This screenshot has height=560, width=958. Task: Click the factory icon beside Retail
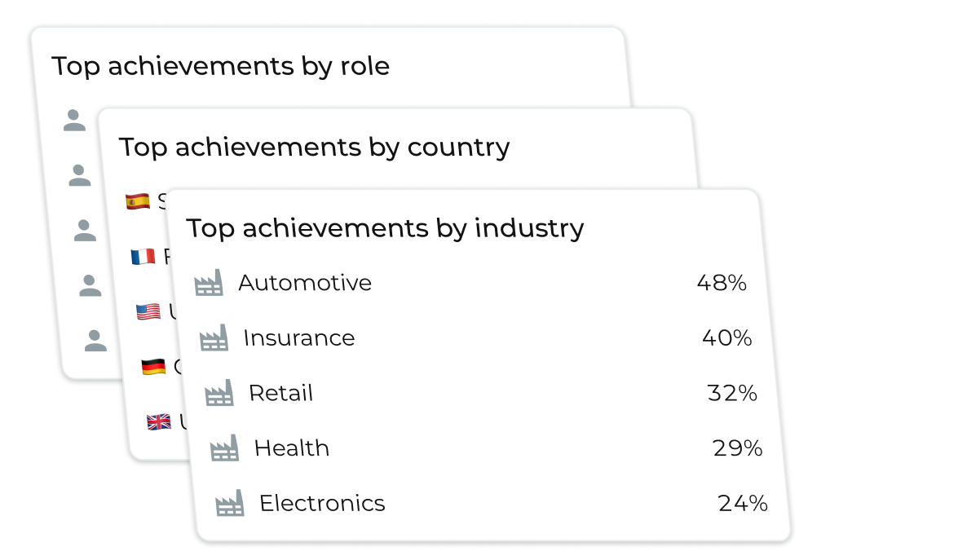pyautogui.click(x=219, y=393)
